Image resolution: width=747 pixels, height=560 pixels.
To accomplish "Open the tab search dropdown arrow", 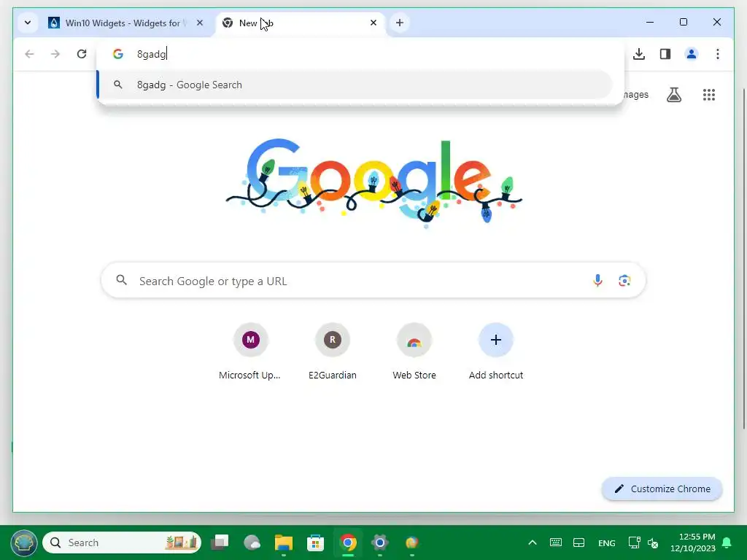I will point(28,23).
